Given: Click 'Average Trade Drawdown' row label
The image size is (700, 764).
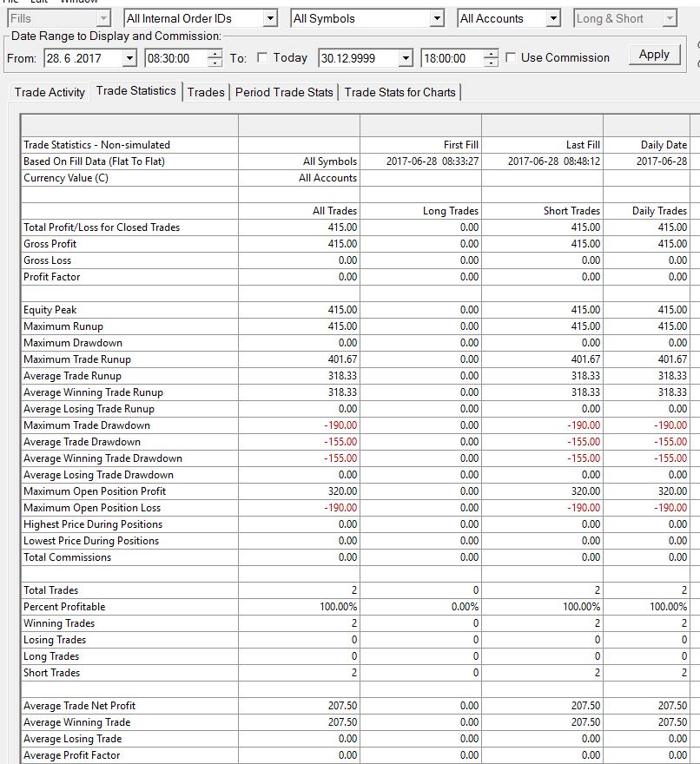Looking at the screenshot, I should pyautogui.click(x=82, y=442).
